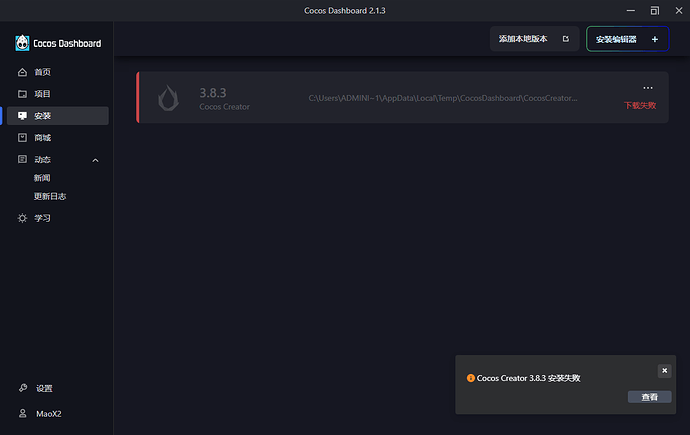
Task: Close the install failed notification
Action: click(x=664, y=371)
